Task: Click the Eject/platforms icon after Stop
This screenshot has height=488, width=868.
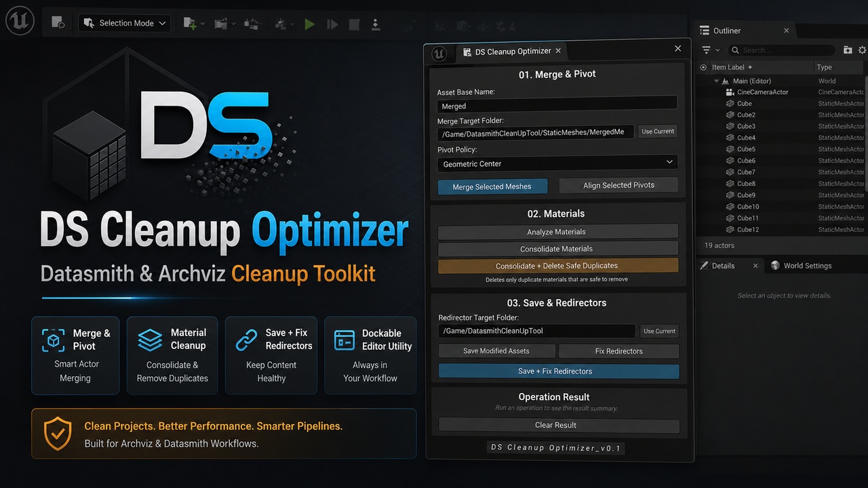Action: pyautogui.click(x=376, y=24)
